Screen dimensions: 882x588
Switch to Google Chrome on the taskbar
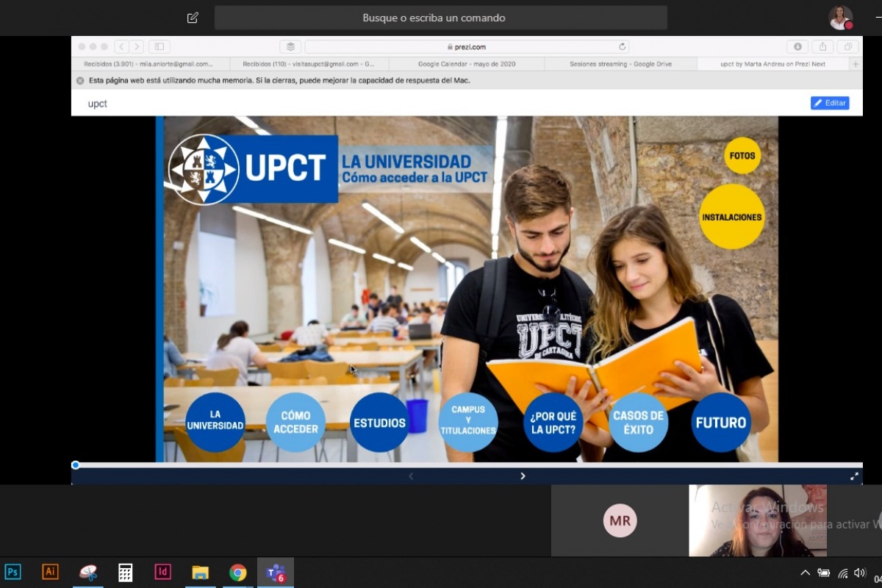[237, 573]
